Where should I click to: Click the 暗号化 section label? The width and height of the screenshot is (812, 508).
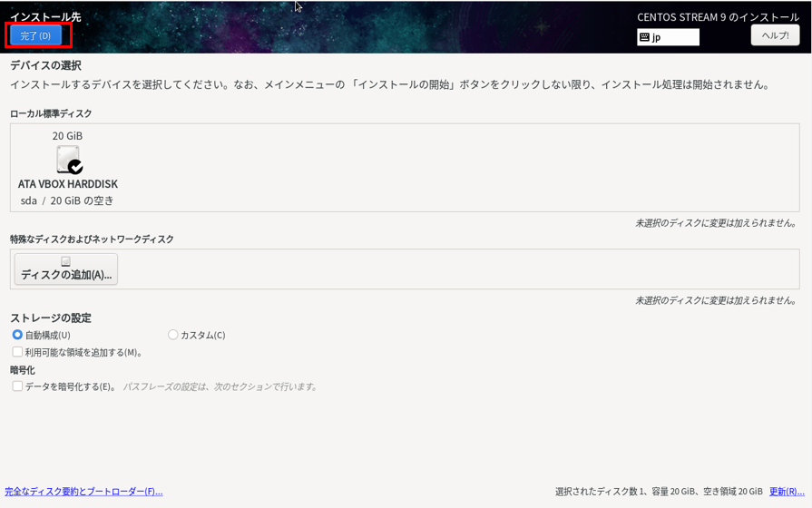pyautogui.click(x=23, y=370)
